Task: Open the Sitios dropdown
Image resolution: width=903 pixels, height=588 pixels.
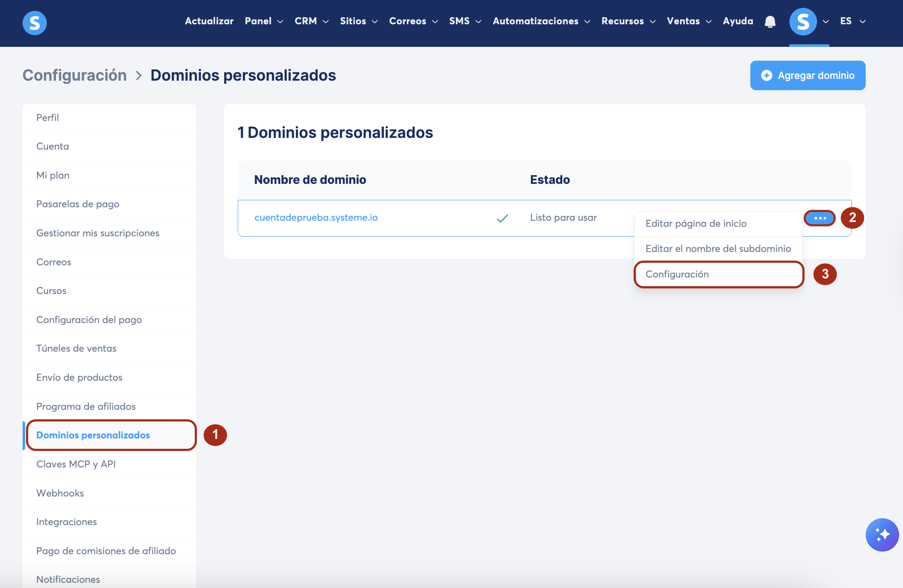Action: (x=359, y=21)
